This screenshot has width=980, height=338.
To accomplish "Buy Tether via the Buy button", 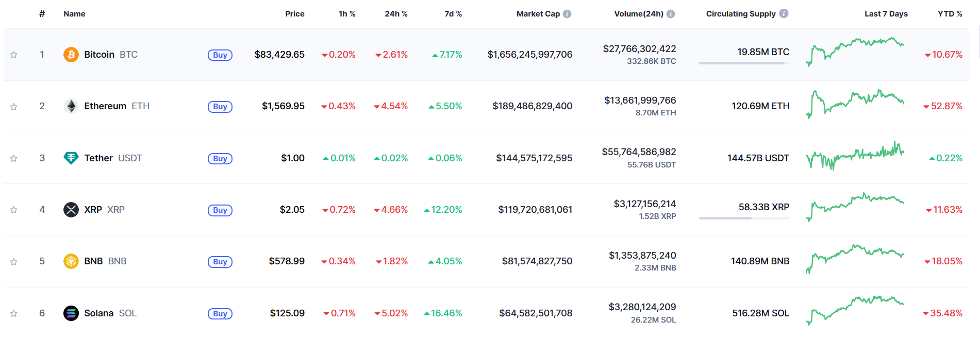I will 220,159.
